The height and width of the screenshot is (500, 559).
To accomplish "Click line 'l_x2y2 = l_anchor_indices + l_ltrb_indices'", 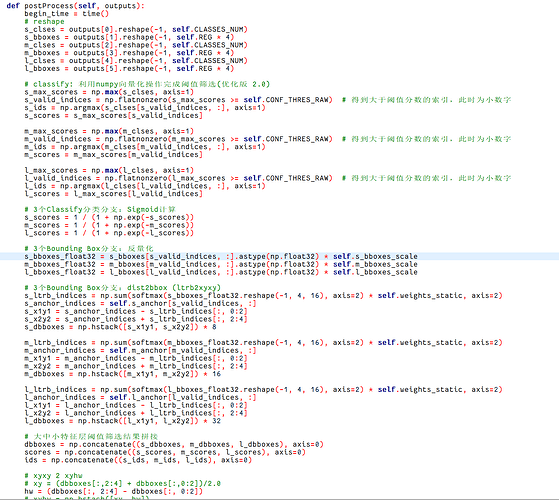I will coord(136,413).
